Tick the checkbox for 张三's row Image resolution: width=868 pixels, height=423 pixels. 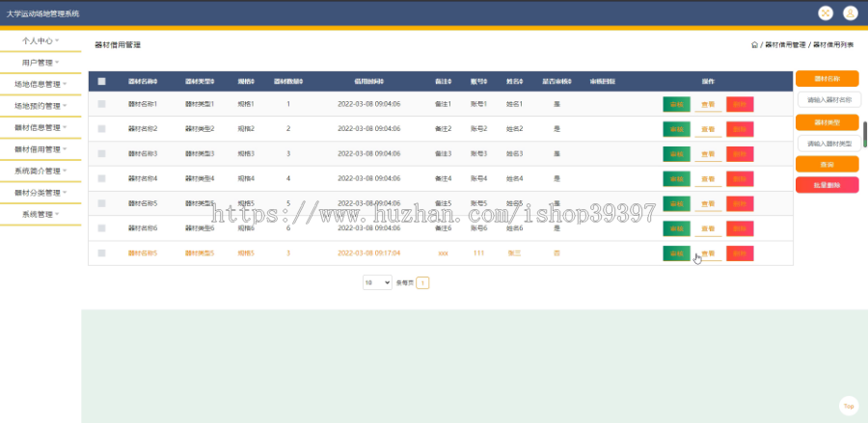(101, 252)
